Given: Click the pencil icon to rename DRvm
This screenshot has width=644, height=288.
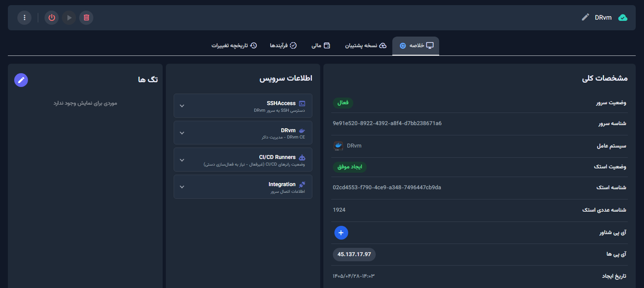Looking at the screenshot, I should tap(585, 17).
